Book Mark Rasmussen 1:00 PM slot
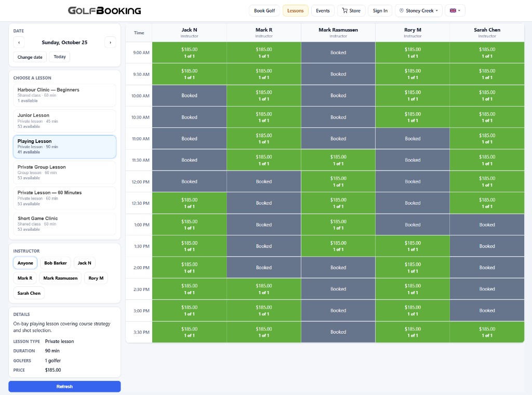 point(338,225)
